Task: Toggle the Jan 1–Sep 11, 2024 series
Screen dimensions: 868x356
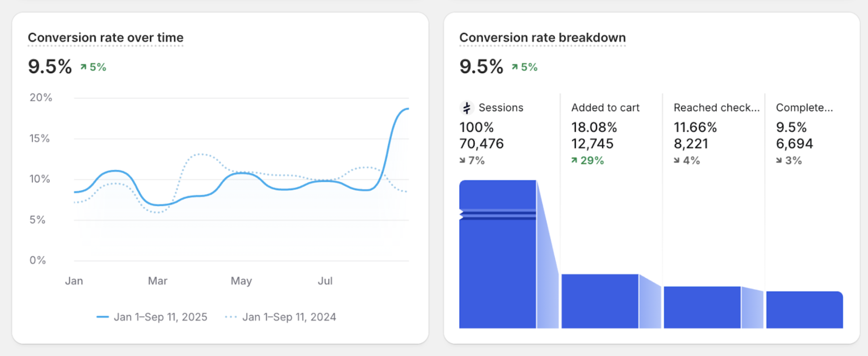Action: (289, 317)
